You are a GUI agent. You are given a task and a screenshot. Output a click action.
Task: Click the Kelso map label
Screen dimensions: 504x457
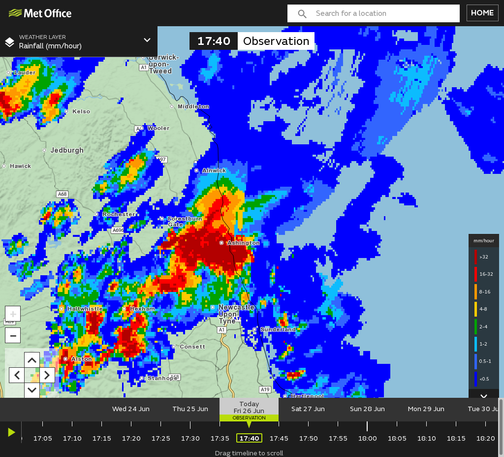(81, 111)
